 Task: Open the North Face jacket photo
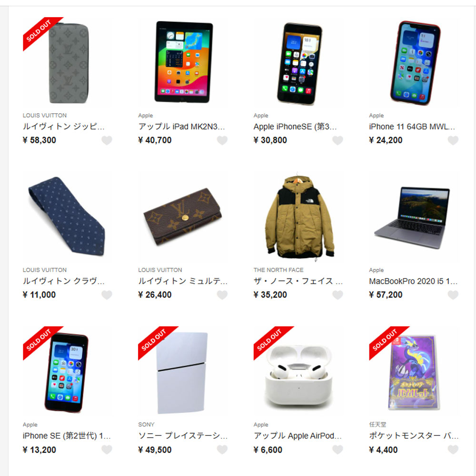click(x=298, y=217)
